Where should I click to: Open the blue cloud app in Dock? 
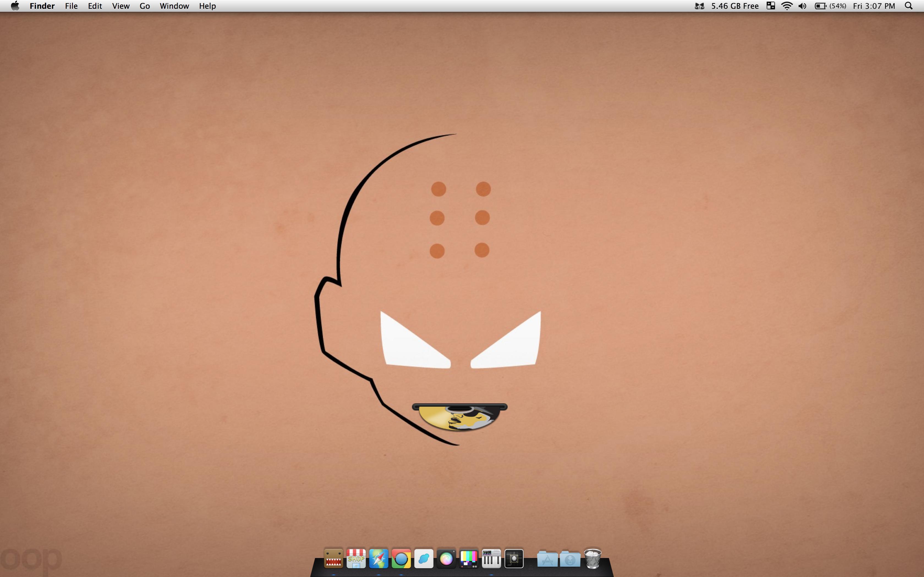[x=423, y=558]
